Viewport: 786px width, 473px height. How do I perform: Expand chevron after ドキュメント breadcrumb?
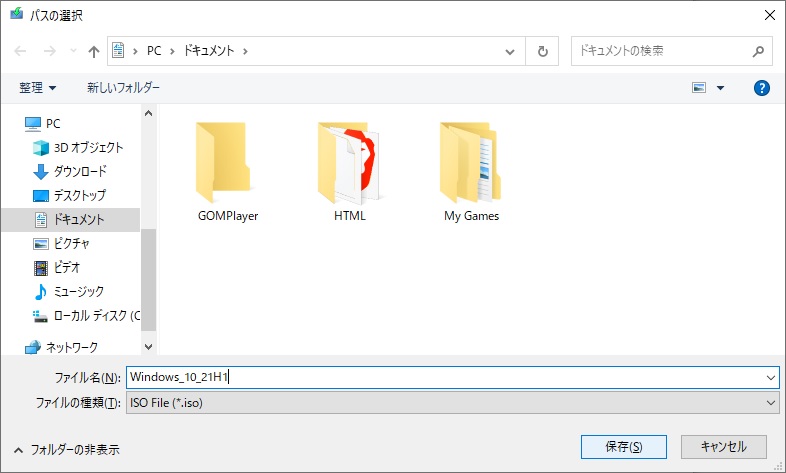pos(245,51)
